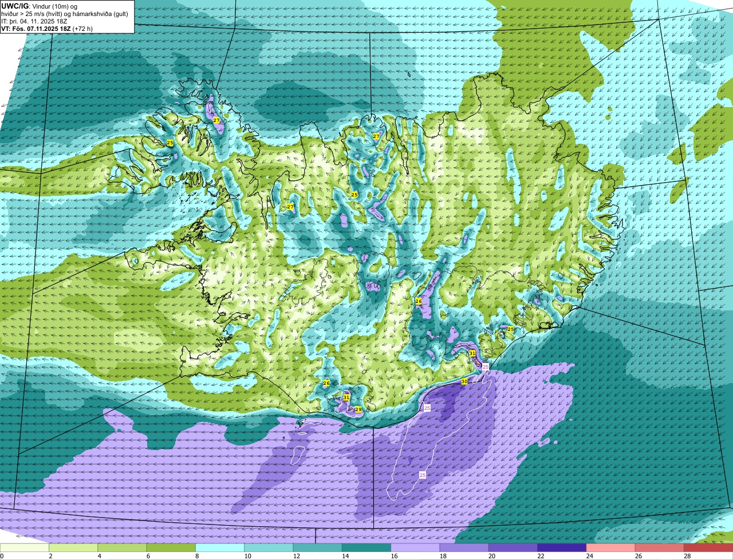Click the yellow gust label "29" on the map
Image resolution: width=733 pixels, height=560 pixels.
click(x=358, y=409)
